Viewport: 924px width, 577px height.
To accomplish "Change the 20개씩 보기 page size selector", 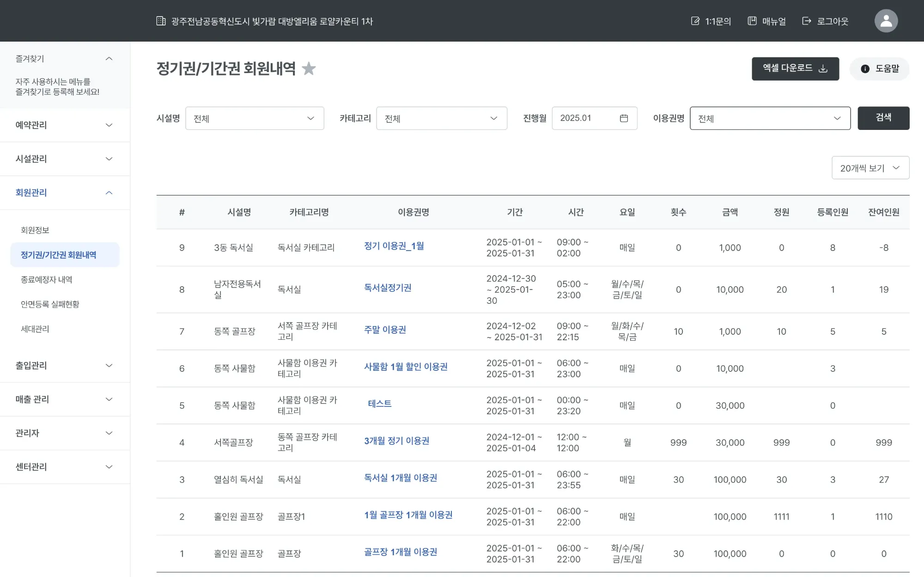I will [870, 168].
